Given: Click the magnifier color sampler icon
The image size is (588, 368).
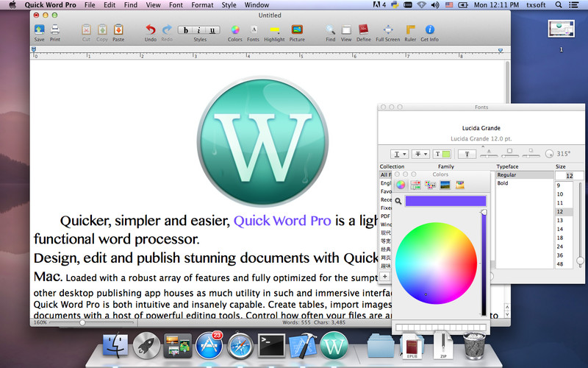Looking at the screenshot, I should point(398,201).
